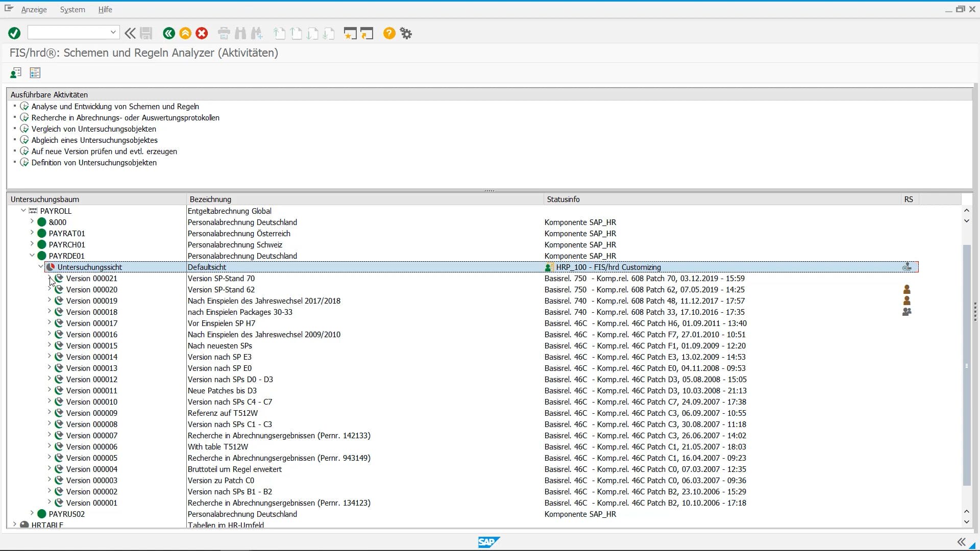Image resolution: width=980 pixels, height=551 pixels.
Task: Click the green Back arrow icon
Action: 169,33
